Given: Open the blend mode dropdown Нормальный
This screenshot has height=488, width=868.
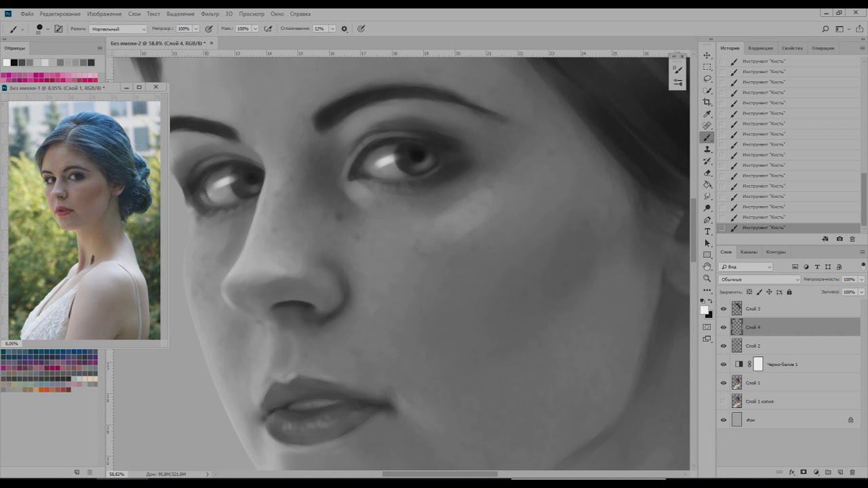Looking at the screenshot, I should pyautogui.click(x=118, y=29).
